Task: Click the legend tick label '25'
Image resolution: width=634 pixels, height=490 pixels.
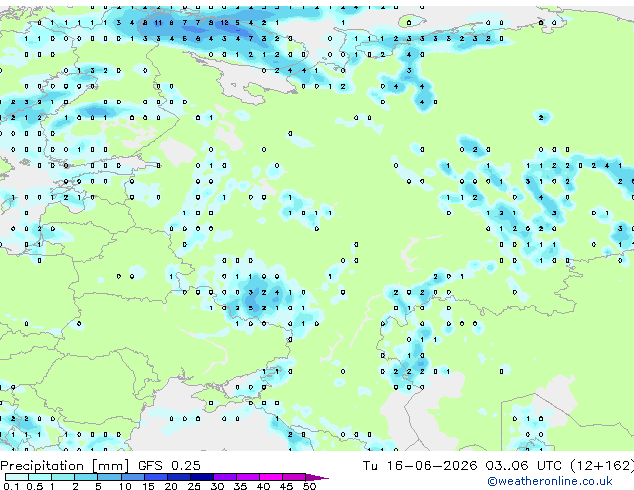Action: click(x=194, y=486)
